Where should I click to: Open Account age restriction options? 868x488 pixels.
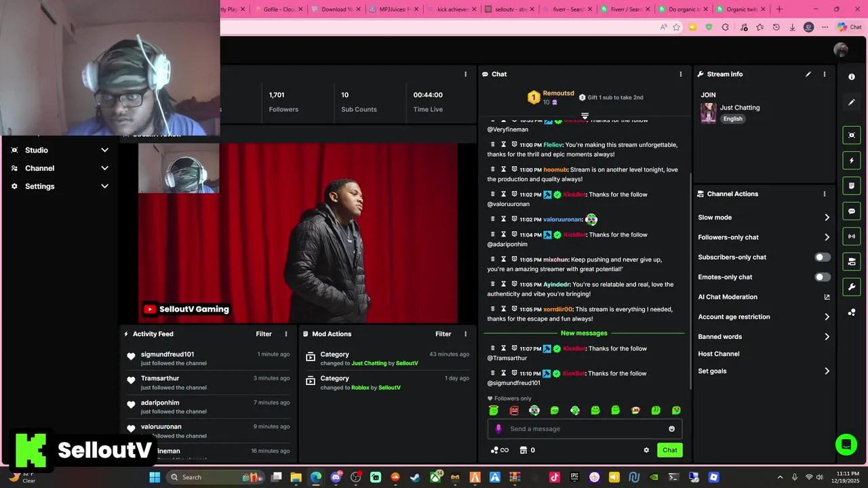click(x=764, y=317)
